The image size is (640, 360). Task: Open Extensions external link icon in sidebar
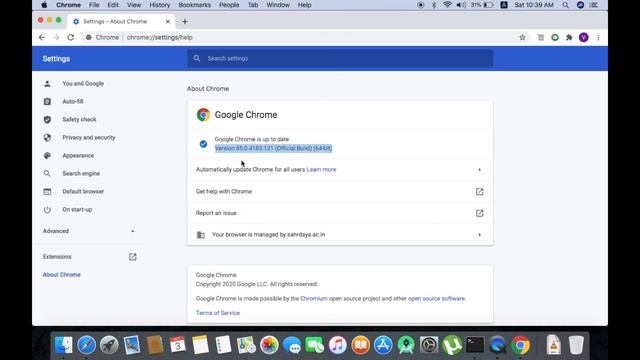pos(133,257)
